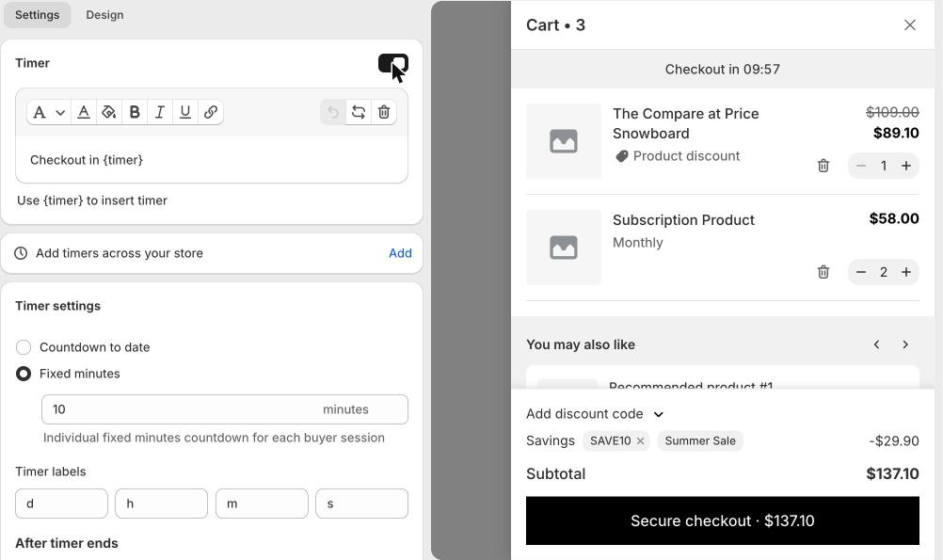Delete the timer text content
Viewport: 943px width, 560px height.
tap(384, 113)
